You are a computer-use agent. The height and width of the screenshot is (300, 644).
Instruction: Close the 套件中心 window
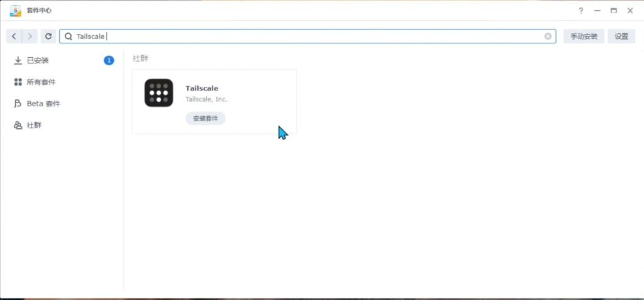click(x=630, y=11)
